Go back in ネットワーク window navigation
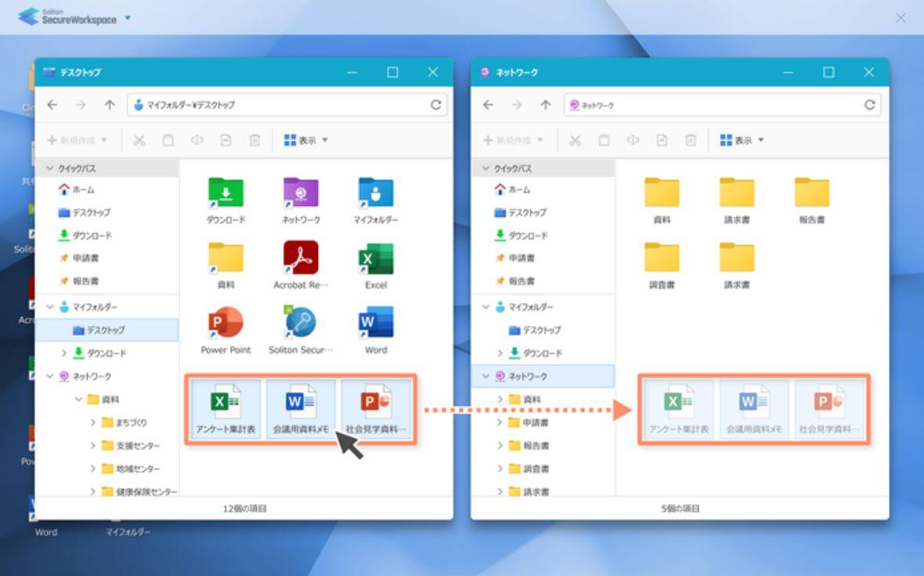 pyautogui.click(x=489, y=105)
